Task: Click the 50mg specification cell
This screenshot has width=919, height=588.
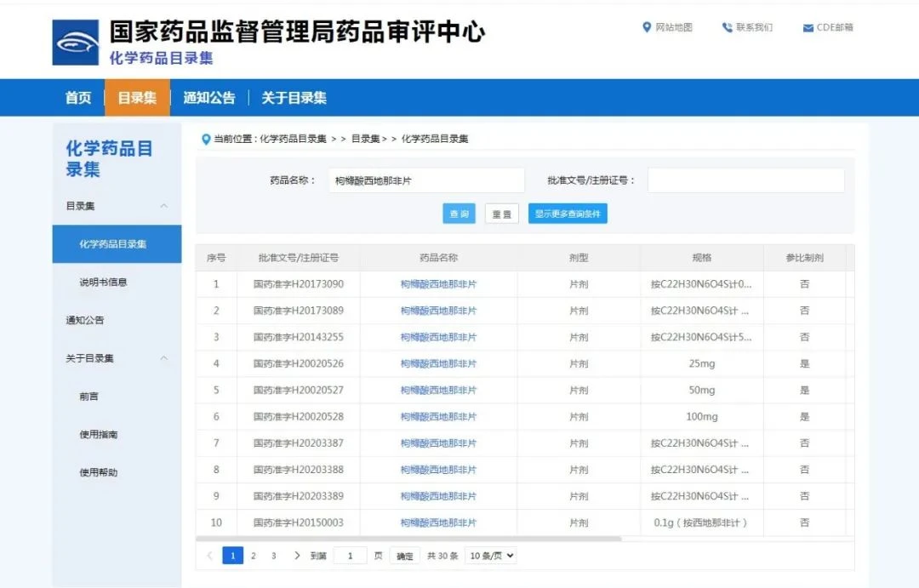Action: [x=701, y=391]
